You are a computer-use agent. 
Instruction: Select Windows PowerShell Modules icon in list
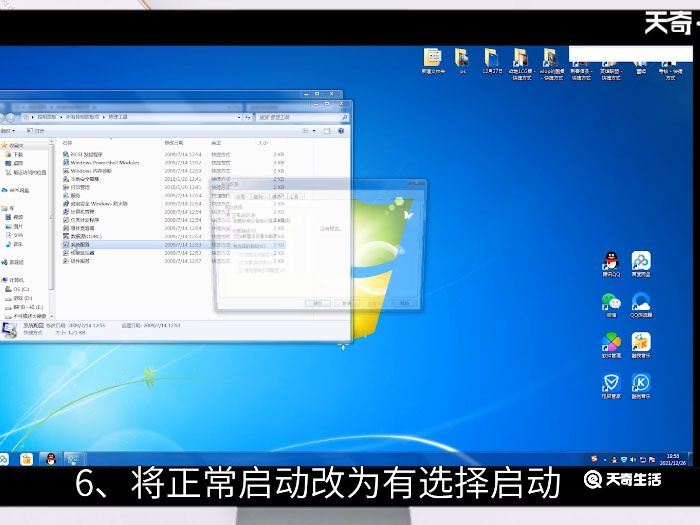(66, 162)
